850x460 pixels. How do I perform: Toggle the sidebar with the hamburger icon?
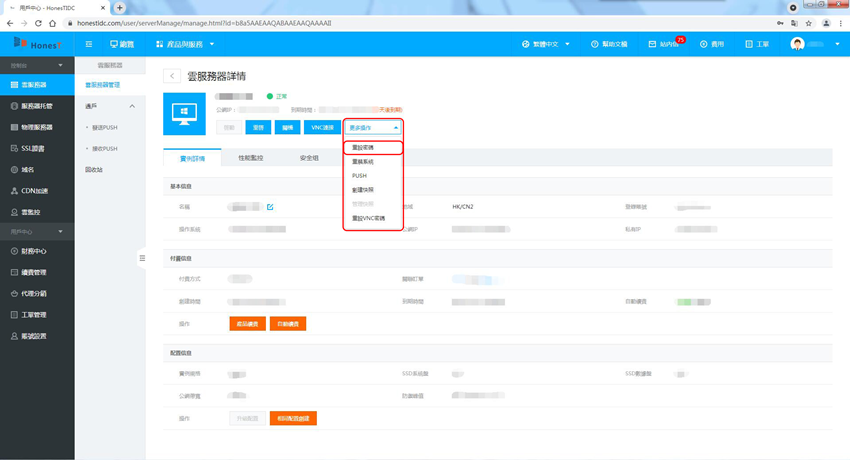(89, 44)
